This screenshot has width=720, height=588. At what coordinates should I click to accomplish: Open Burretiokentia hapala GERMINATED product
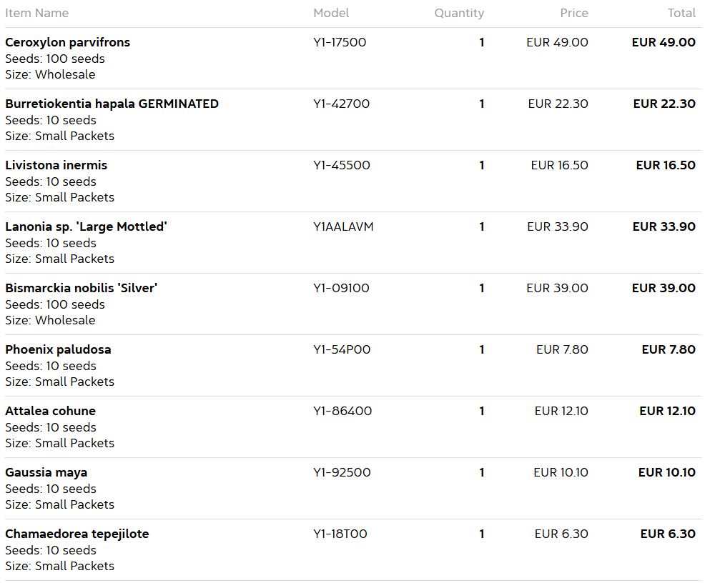coord(112,104)
